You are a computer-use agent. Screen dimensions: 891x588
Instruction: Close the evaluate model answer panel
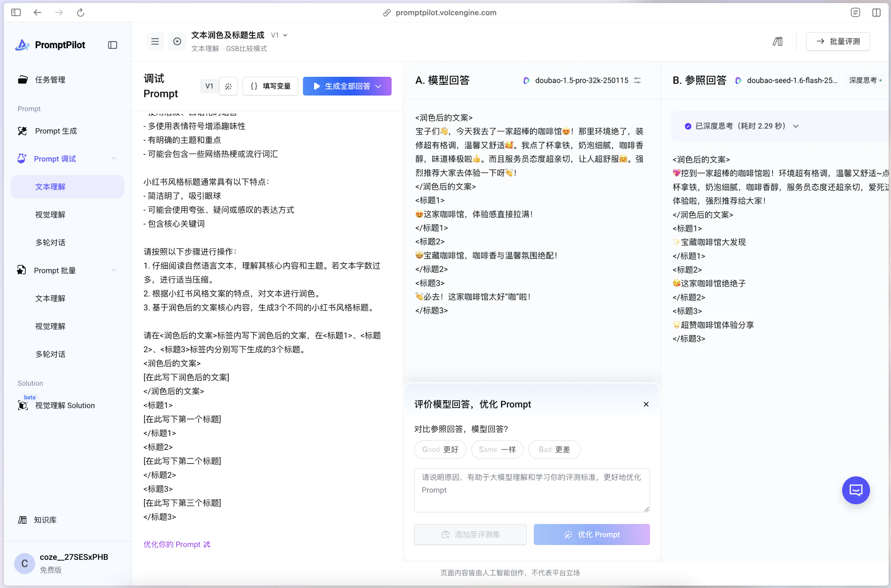pos(646,404)
